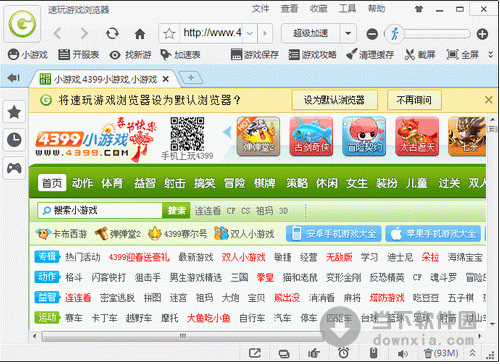The width and height of the screenshot is (500, 364).
Task: Click 设为默认浏览器 button
Action: [335, 100]
